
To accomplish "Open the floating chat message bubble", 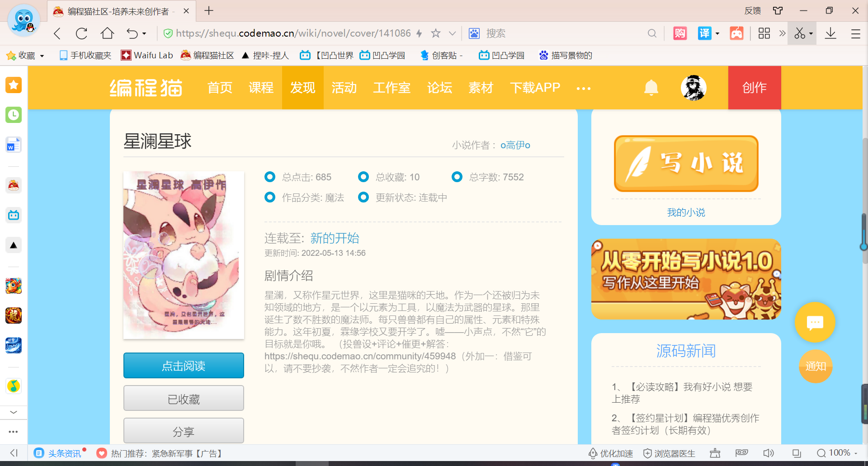I will point(815,322).
